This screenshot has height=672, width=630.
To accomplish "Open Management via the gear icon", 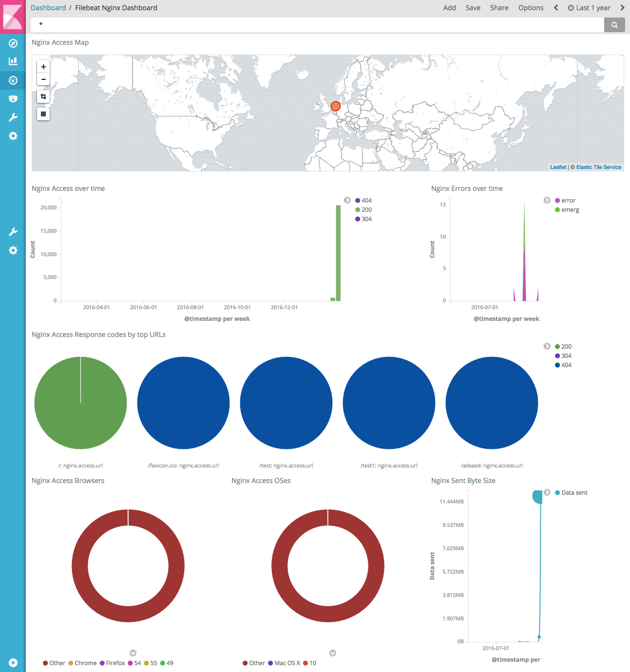I will point(13,136).
